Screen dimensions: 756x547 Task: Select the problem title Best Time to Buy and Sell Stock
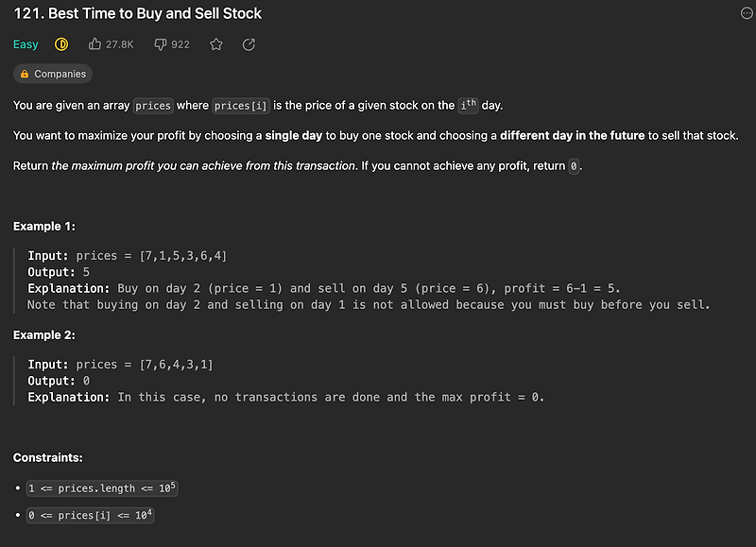click(137, 13)
